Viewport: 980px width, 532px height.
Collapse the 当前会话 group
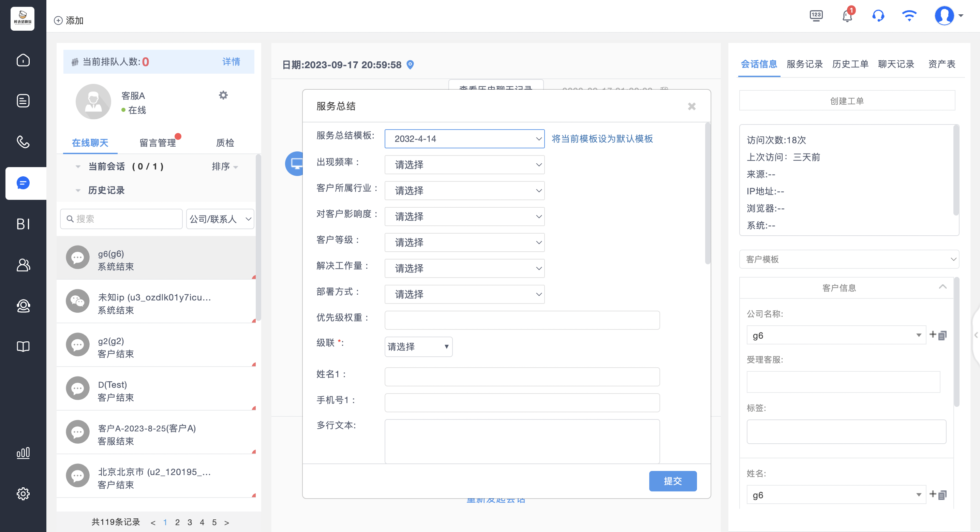coord(78,167)
